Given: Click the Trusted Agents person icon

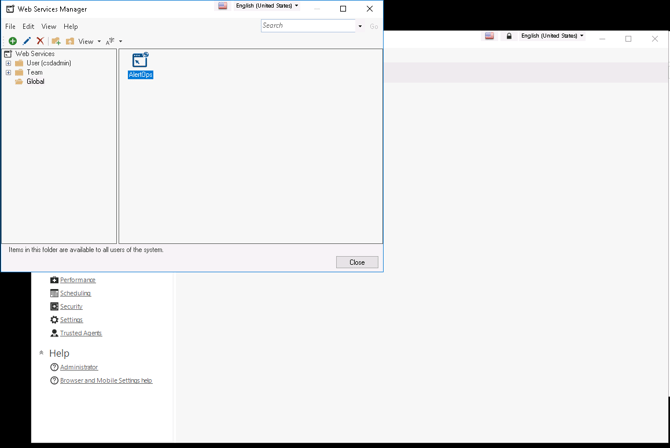Looking at the screenshot, I should coord(54,333).
